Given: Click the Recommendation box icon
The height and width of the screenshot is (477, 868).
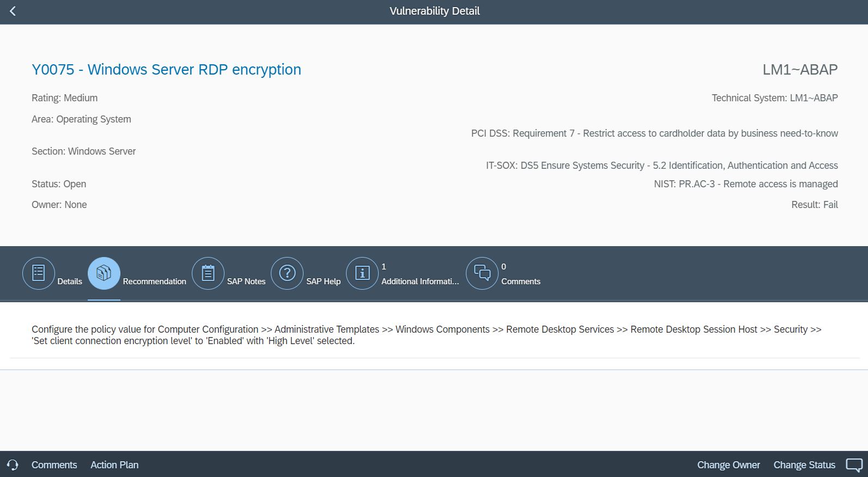Looking at the screenshot, I should 104,273.
